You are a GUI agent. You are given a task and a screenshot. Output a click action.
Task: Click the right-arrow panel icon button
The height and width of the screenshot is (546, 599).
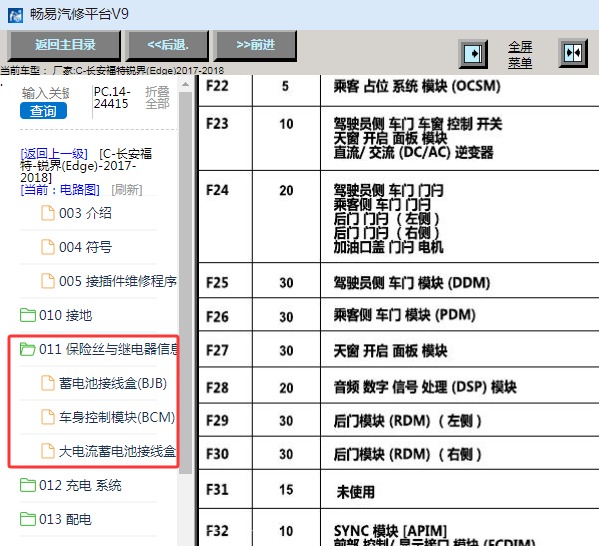(473, 53)
